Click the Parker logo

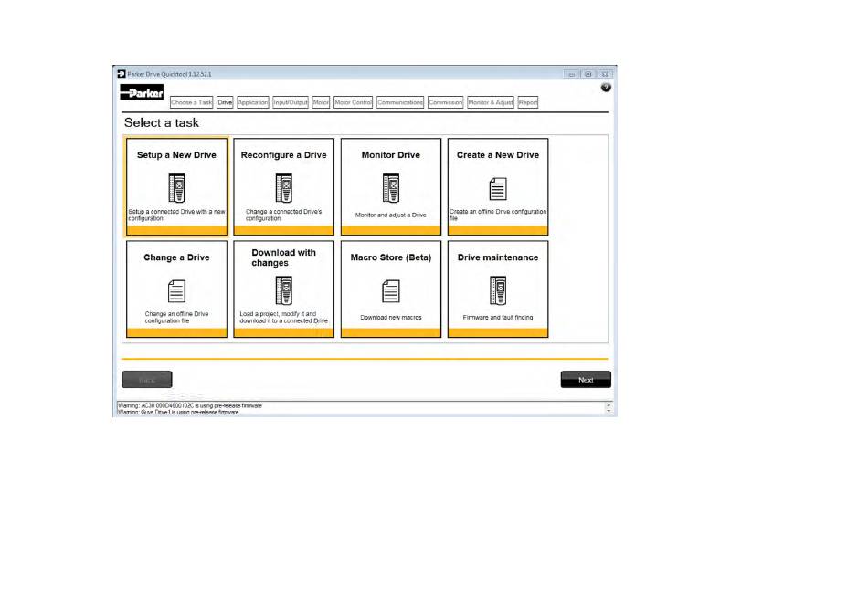click(x=142, y=92)
